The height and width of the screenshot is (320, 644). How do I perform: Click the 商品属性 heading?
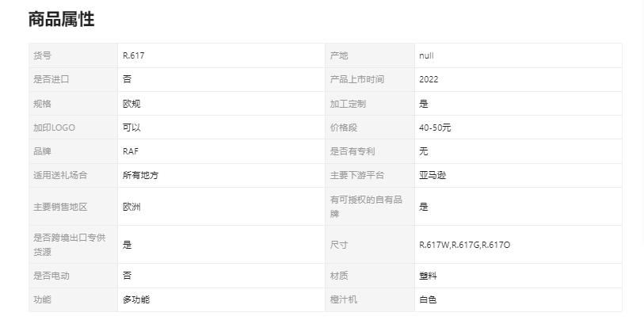pyautogui.click(x=61, y=20)
